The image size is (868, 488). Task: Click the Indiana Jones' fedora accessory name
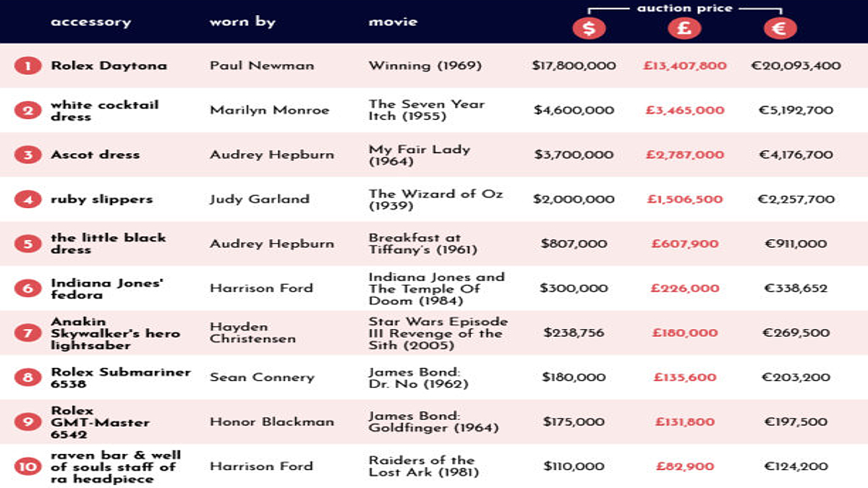[107, 288]
